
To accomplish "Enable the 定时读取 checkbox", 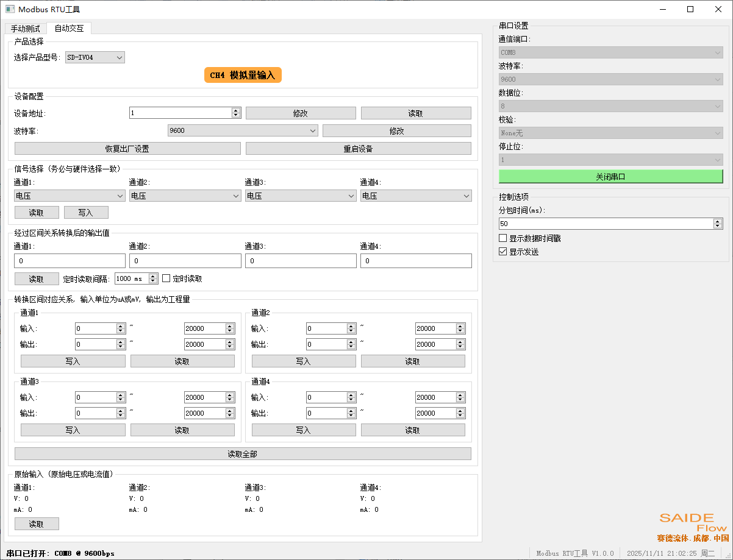I will [x=166, y=278].
